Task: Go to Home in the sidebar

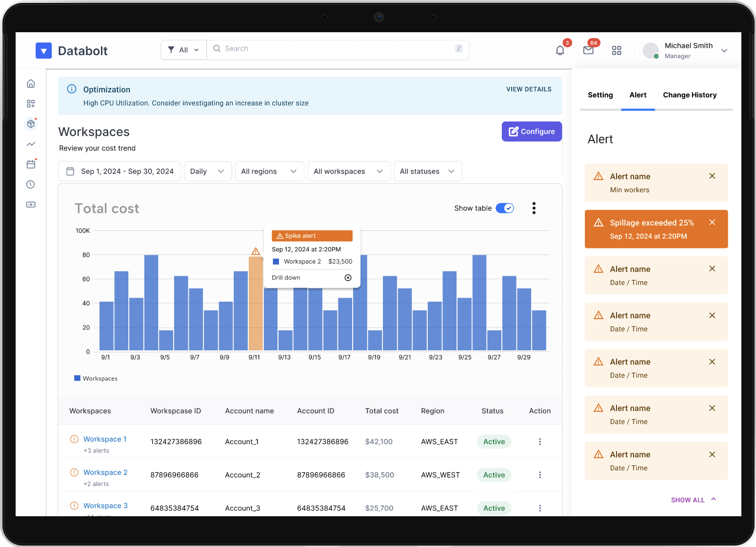Action: pyautogui.click(x=31, y=83)
